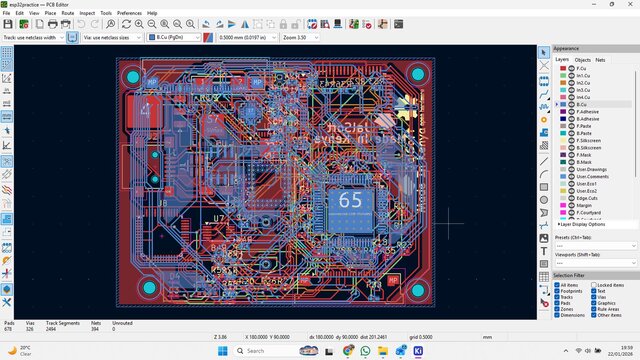Select the Add Vias tool
Image resolution: width=640 pixels, height=360 pixels.
[x=544, y=120]
